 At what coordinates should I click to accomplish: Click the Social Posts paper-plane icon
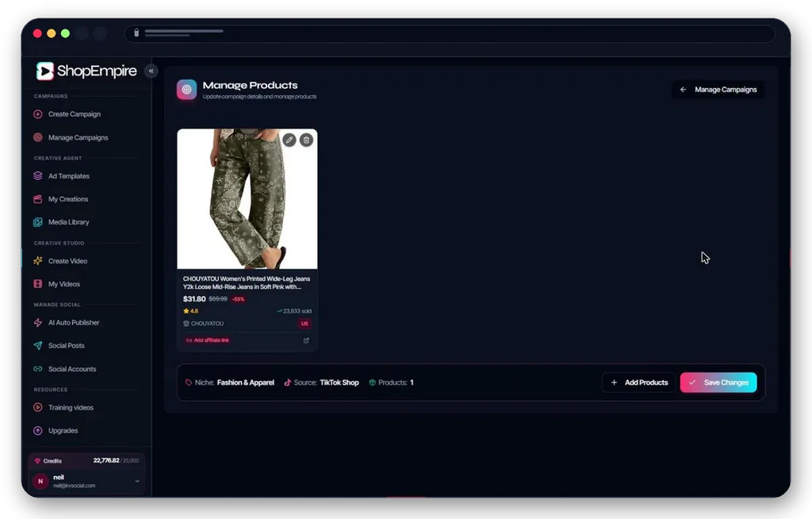[x=38, y=345]
